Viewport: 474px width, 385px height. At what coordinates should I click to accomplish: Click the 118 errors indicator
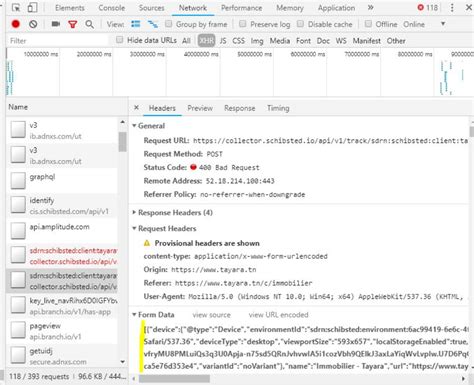428,8
